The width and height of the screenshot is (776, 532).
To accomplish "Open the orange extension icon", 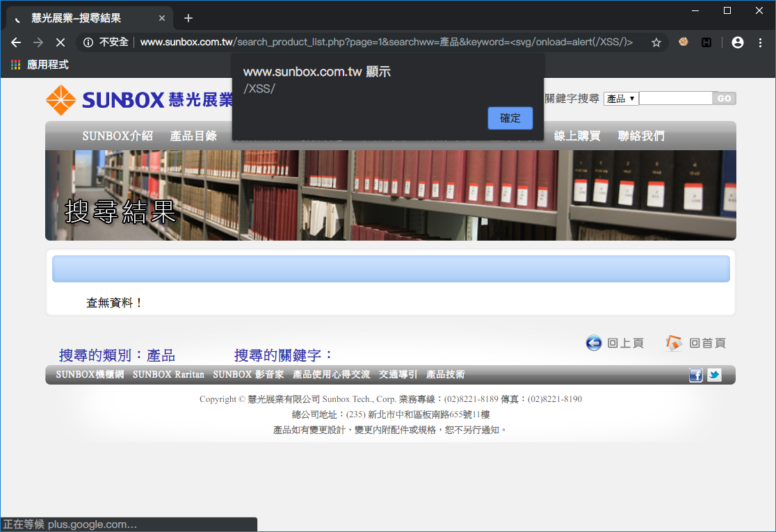I will [x=684, y=42].
